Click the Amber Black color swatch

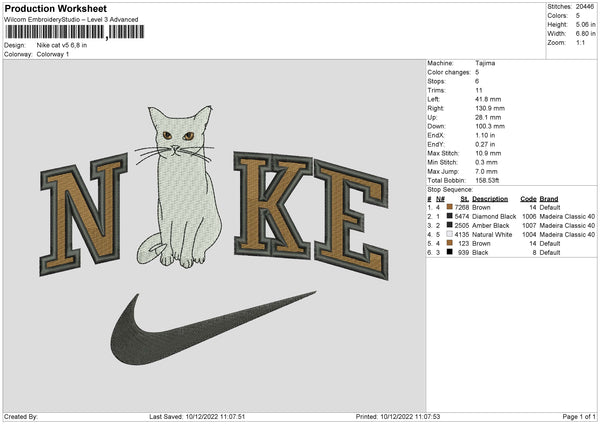pyautogui.click(x=449, y=225)
